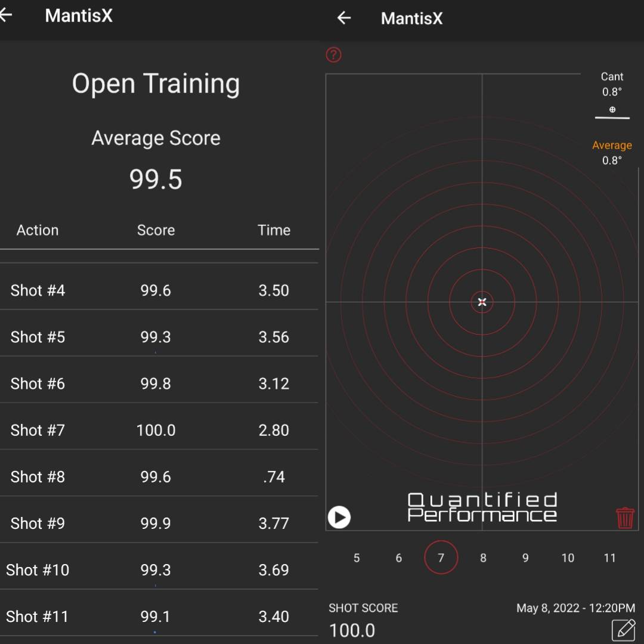Viewport: 644px width, 644px height.
Task: Open the edit note pencil icon
Action: pos(624,630)
